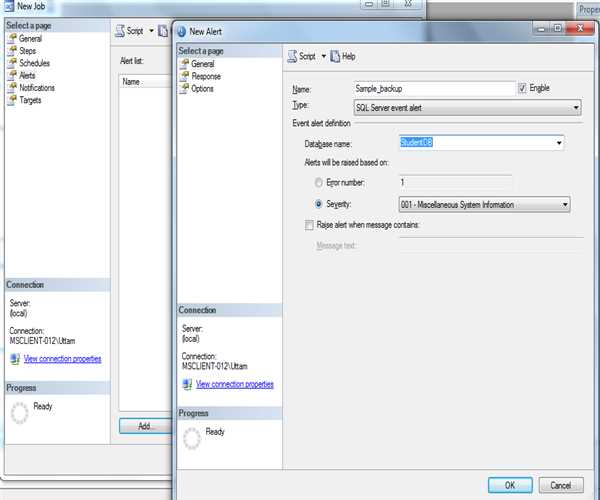Click View connection properties in New Alert
600x500 pixels.
[235, 384]
